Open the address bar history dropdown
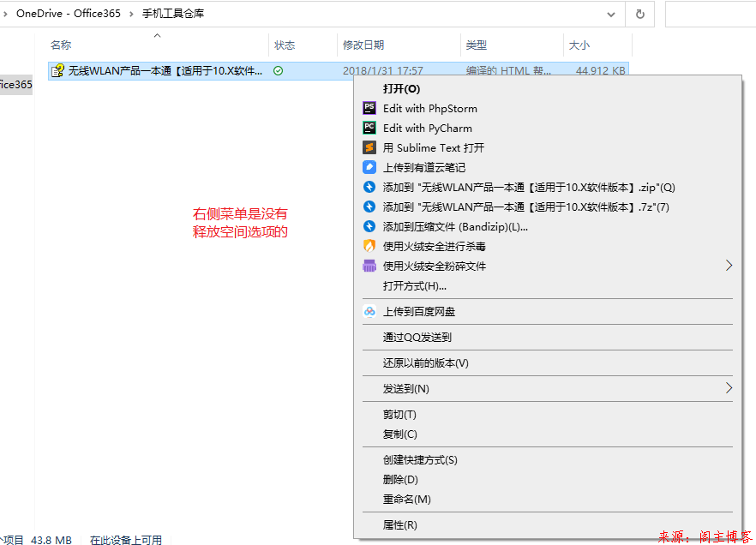 [611, 14]
